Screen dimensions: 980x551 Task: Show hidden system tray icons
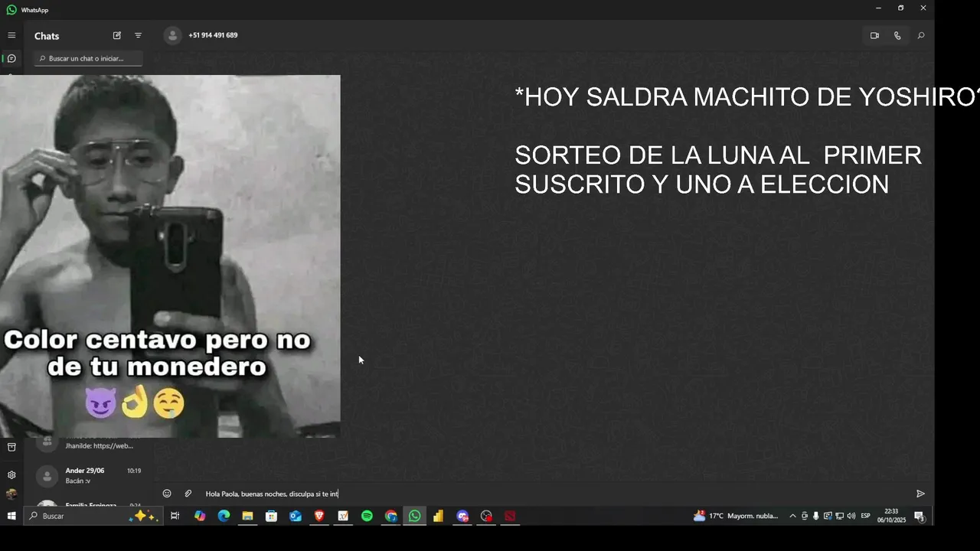click(792, 516)
